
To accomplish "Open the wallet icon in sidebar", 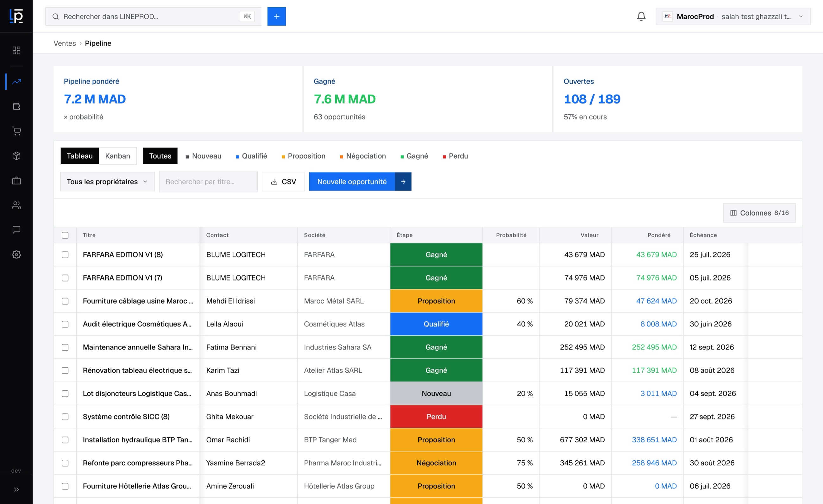I will 16,107.
